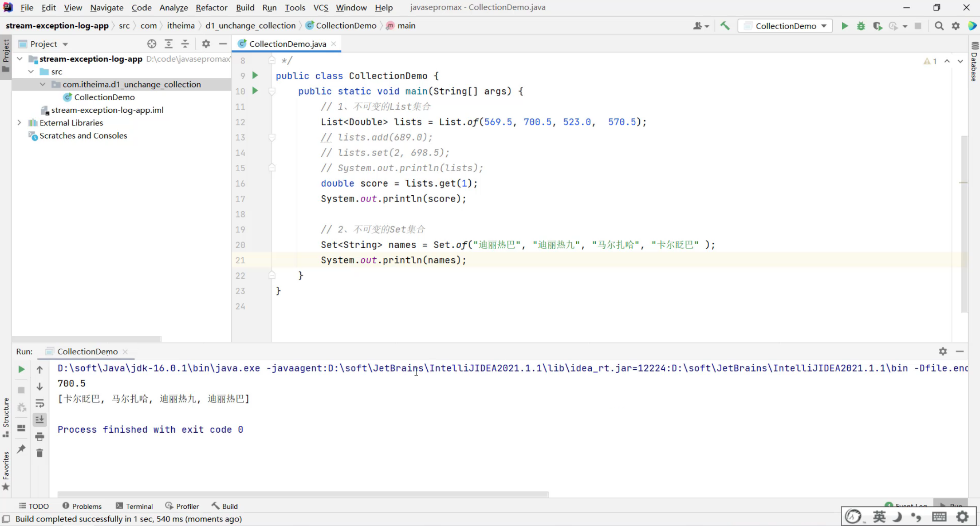Toggle scroll to end in console
Viewport: 980px width, 526px height.
[39, 420]
